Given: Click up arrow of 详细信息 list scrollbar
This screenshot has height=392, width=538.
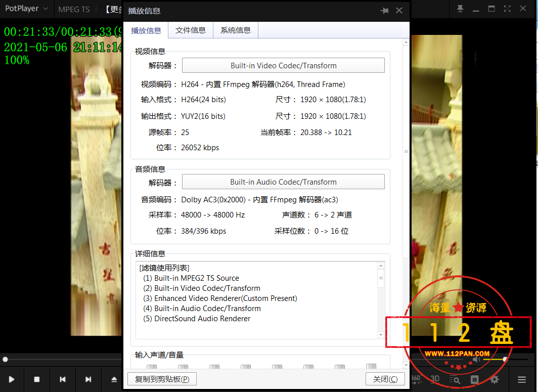Looking at the screenshot, I should point(381,266).
